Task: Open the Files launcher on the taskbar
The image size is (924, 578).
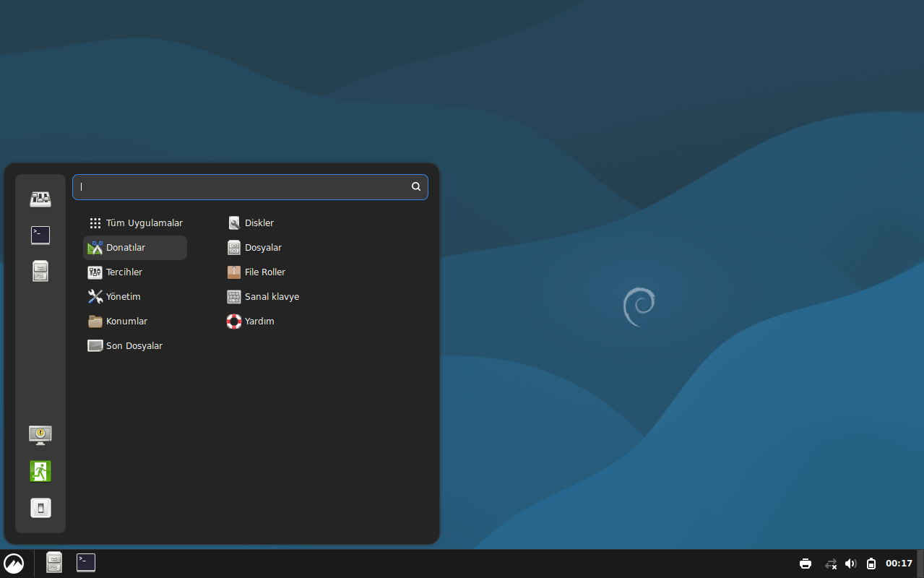Action: pos(54,562)
